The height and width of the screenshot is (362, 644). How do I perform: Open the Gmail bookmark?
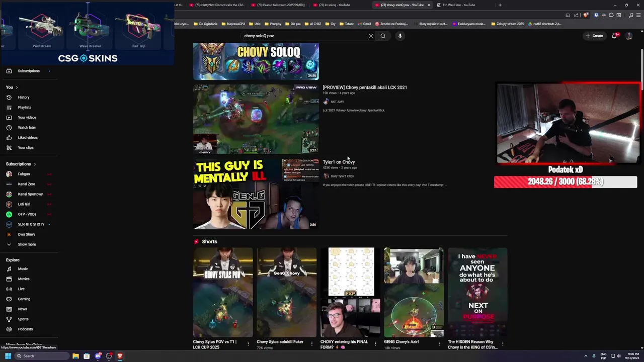coord(364,24)
